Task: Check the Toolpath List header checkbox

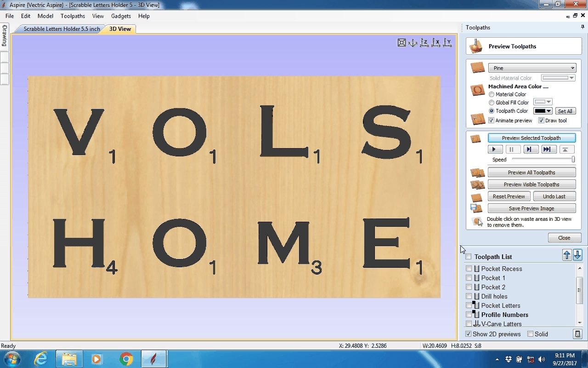Action: pos(469,257)
